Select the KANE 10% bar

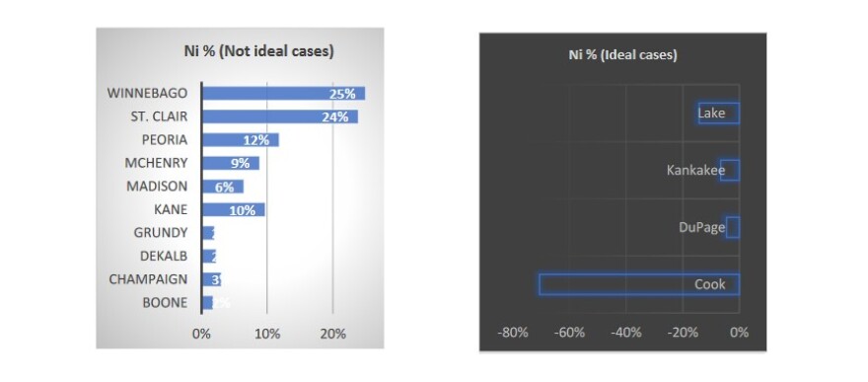[234, 210]
